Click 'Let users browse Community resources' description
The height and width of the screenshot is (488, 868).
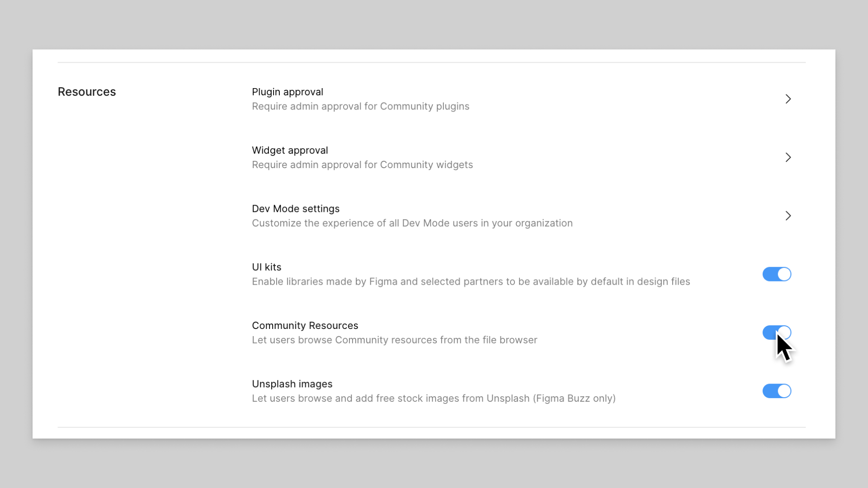coord(395,340)
